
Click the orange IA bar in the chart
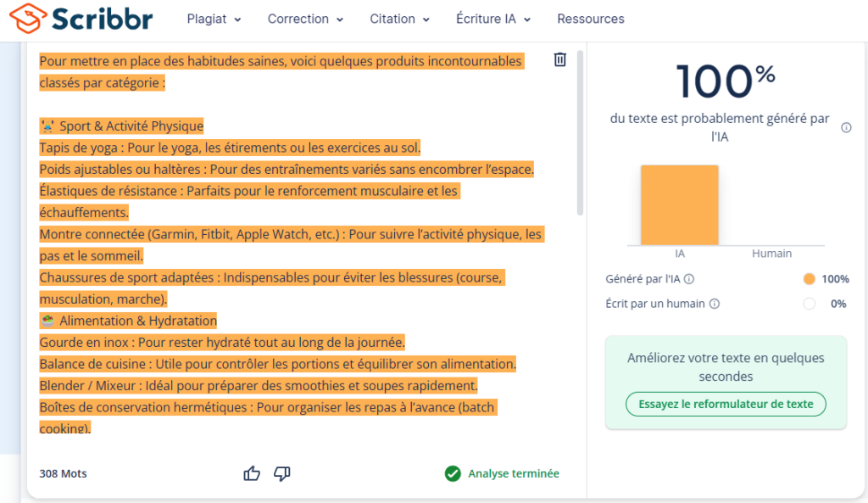tap(679, 204)
